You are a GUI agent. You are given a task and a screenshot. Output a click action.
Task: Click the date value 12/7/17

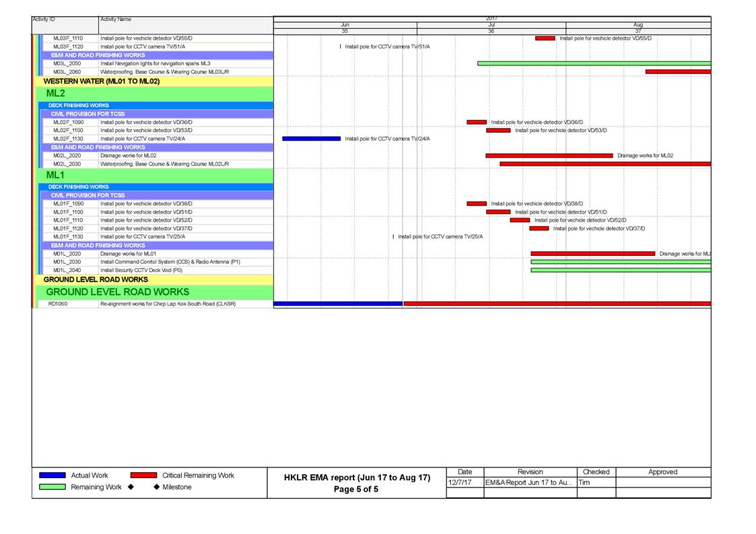[460, 482]
